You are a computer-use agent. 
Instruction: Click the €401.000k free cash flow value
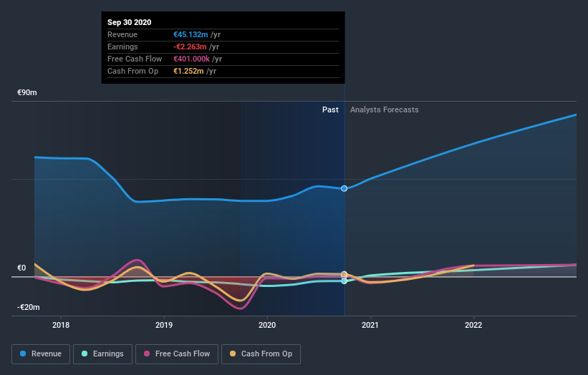(192, 59)
